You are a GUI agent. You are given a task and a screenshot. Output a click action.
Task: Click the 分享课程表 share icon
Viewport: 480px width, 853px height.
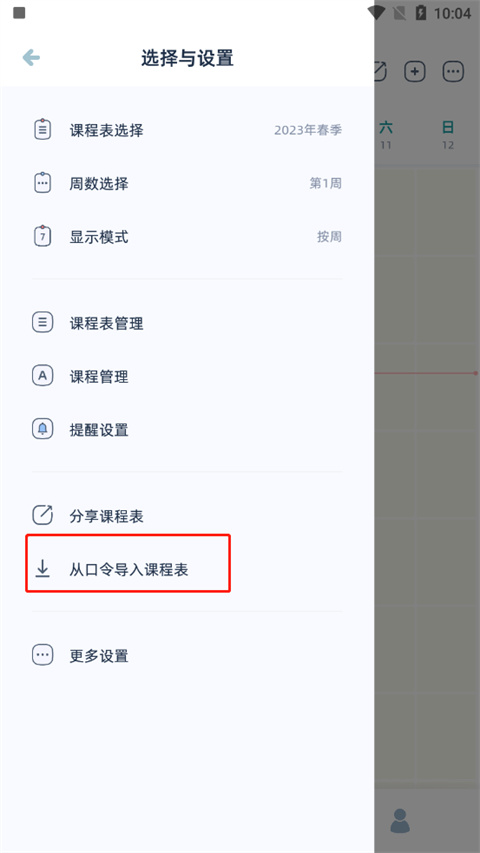coord(42,515)
